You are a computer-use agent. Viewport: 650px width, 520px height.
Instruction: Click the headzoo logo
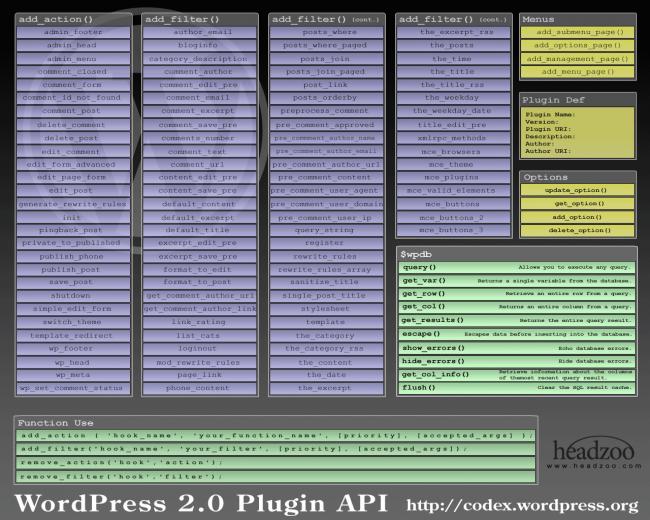click(x=594, y=454)
